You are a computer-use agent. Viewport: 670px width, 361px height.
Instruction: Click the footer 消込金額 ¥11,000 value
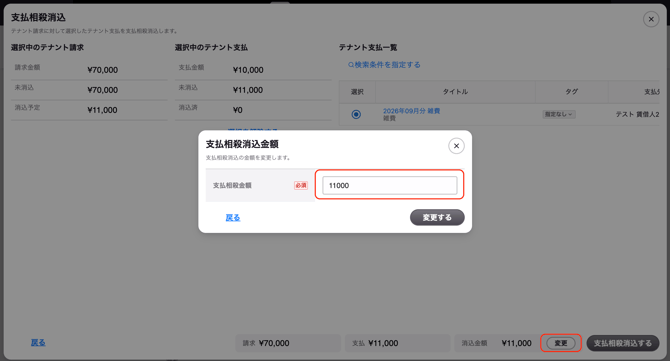pos(516,343)
